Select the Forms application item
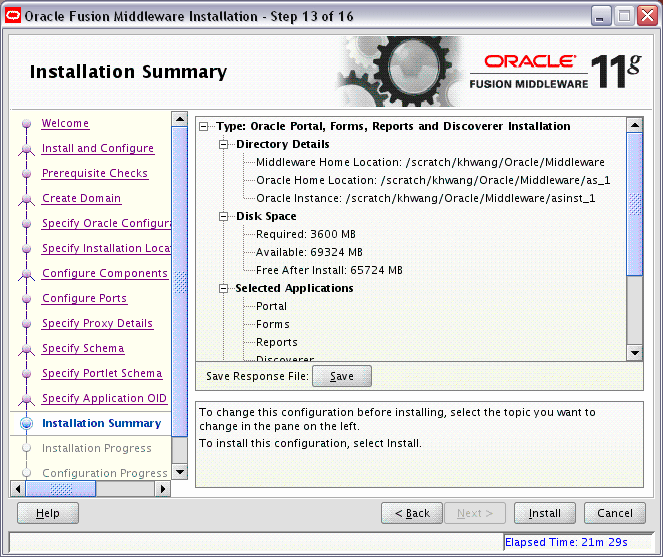The height and width of the screenshot is (557, 663). point(273,324)
